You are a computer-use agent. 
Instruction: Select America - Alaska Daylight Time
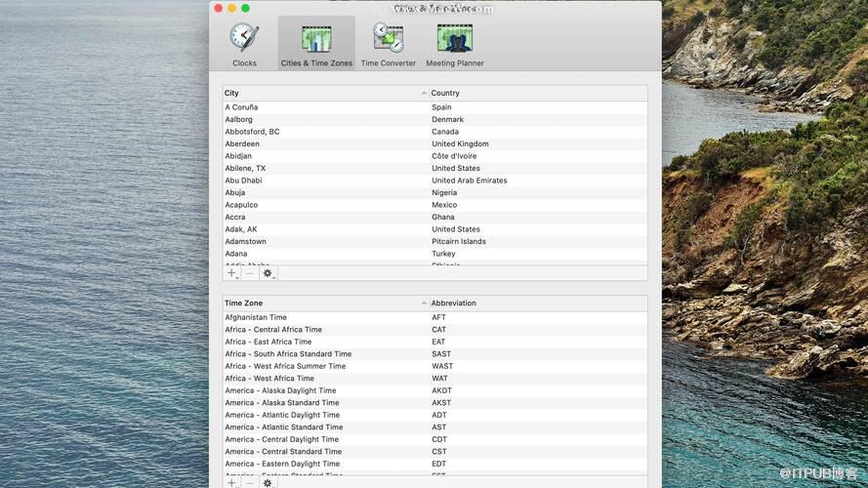[435, 390]
